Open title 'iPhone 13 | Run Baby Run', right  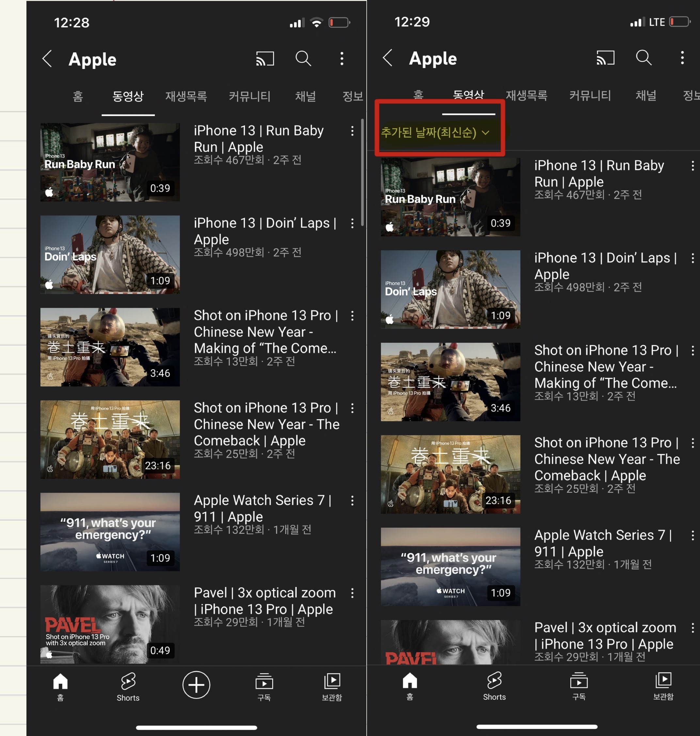pyautogui.click(x=599, y=173)
